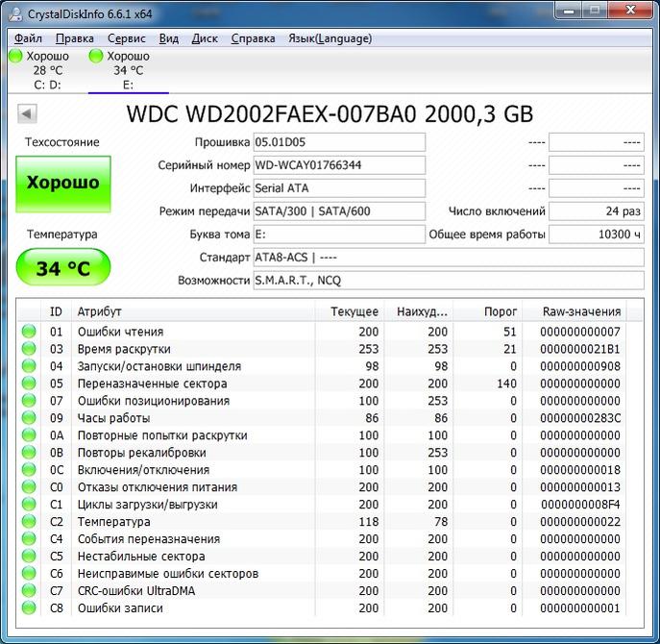Click the Атрибут column header
The width and height of the screenshot is (660, 644).
193,311
